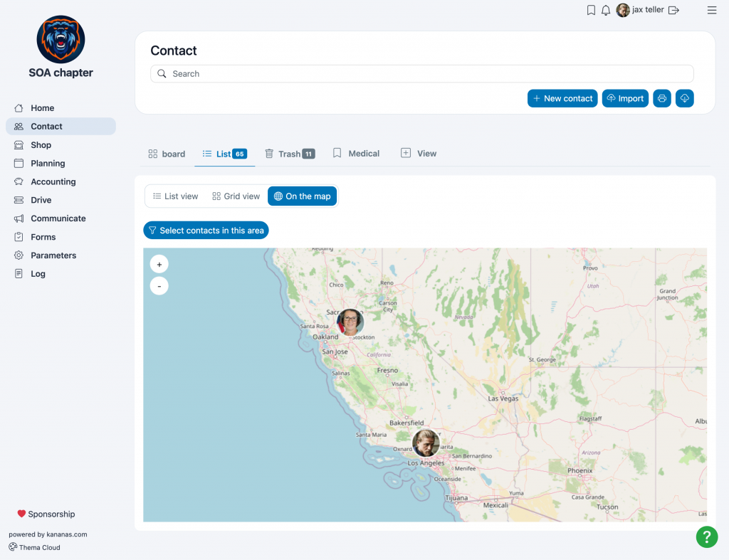Go to Home in sidebar
The height and width of the screenshot is (560, 729).
click(x=61, y=108)
